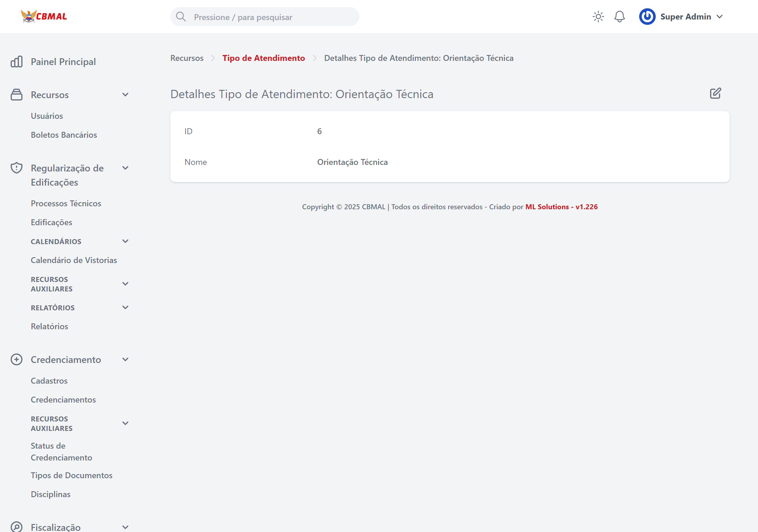Screen dimensions: 758x532
Task: Toggle light/dark mode via sun icon
Action: pyautogui.click(x=598, y=16)
